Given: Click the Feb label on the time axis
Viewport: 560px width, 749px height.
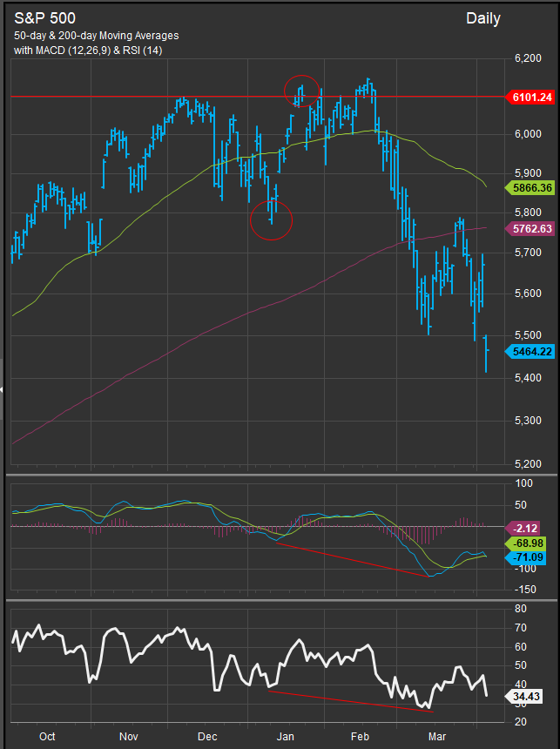Looking at the screenshot, I should click(360, 737).
